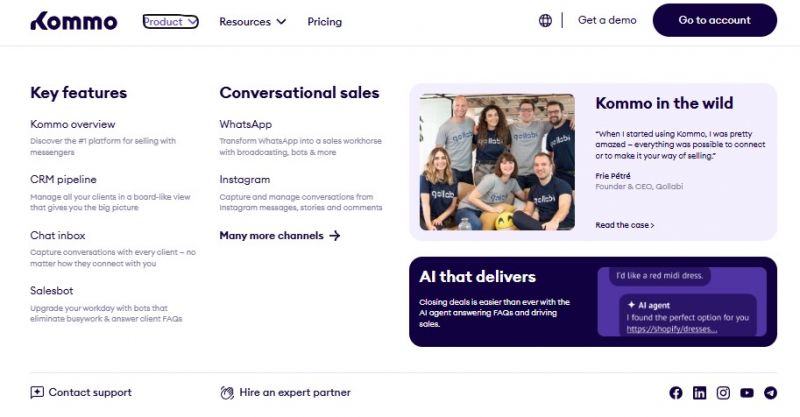Click 'Transform WhatsApp into a sales workhorse' text
The height and width of the screenshot is (417, 800).
(x=301, y=146)
